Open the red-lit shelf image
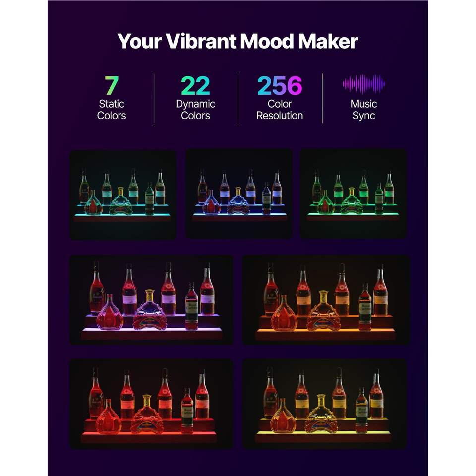This screenshot has height=476, width=476. click(x=151, y=404)
